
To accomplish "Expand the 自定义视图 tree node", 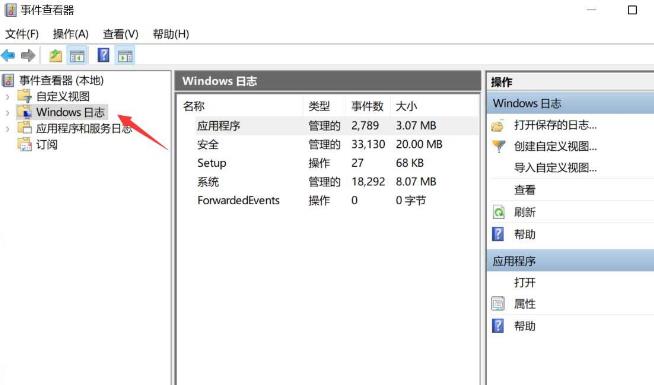I will pos(7,97).
